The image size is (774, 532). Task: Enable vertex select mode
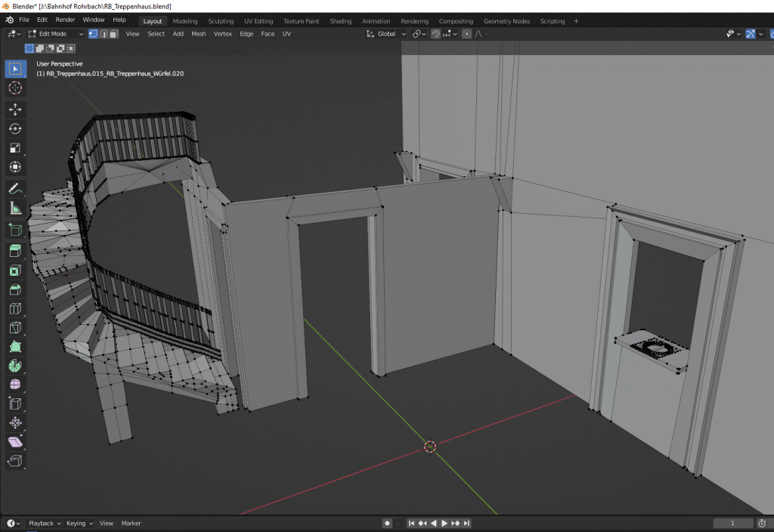tap(93, 34)
